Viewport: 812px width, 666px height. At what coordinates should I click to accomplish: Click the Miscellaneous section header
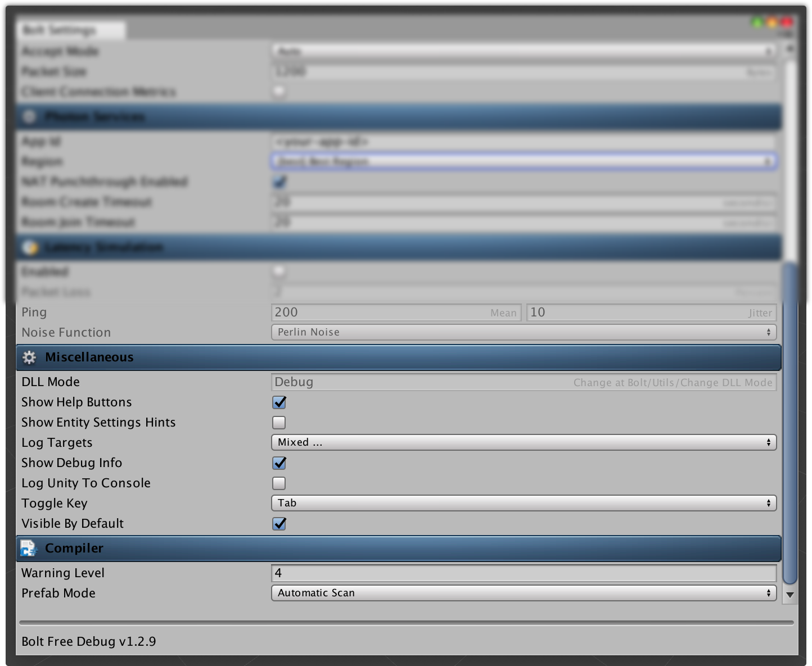(x=399, y=357)
